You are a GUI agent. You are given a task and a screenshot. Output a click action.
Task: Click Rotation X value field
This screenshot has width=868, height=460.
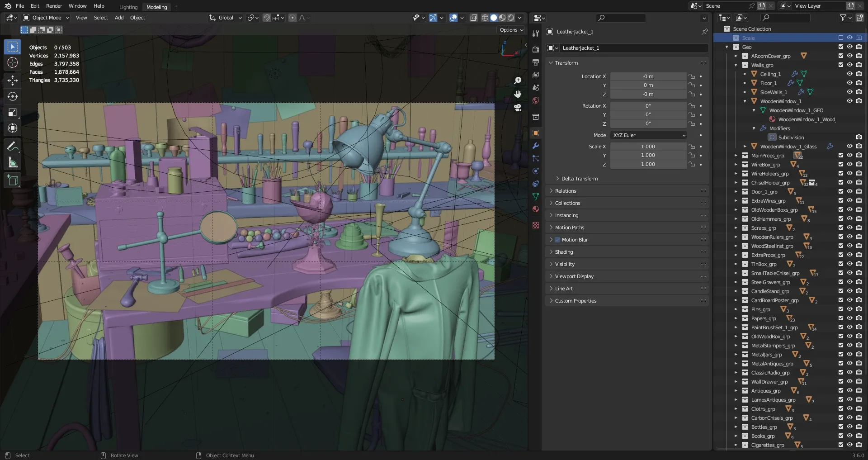pos(648,106)
